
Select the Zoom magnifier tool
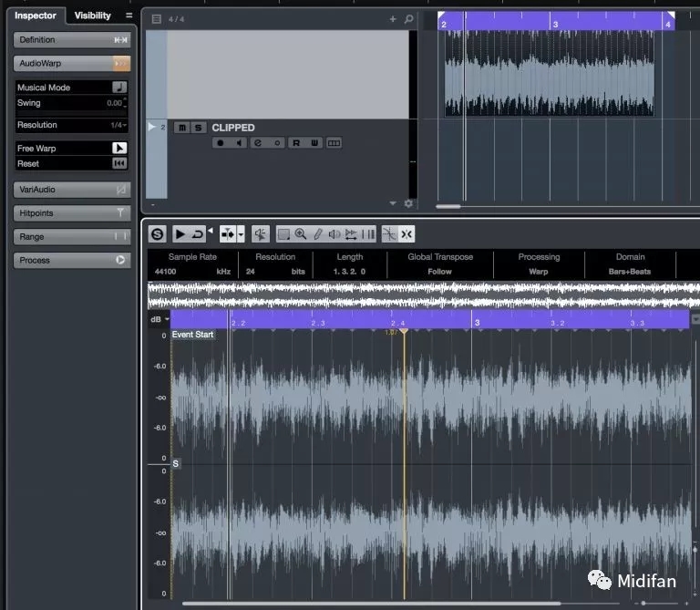pyautogui.click(x=300, y=234)
